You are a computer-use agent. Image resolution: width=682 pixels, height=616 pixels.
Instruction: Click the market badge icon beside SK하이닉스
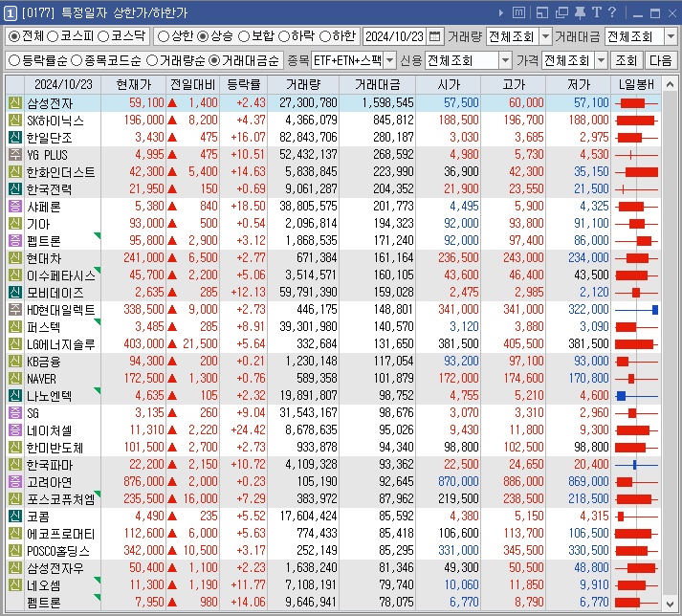15,121
